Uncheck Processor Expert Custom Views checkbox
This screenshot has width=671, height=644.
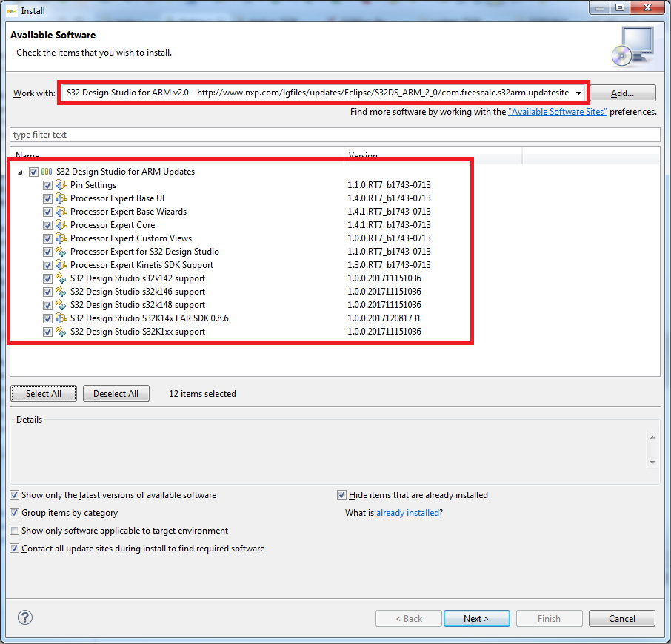coord(47,238)
